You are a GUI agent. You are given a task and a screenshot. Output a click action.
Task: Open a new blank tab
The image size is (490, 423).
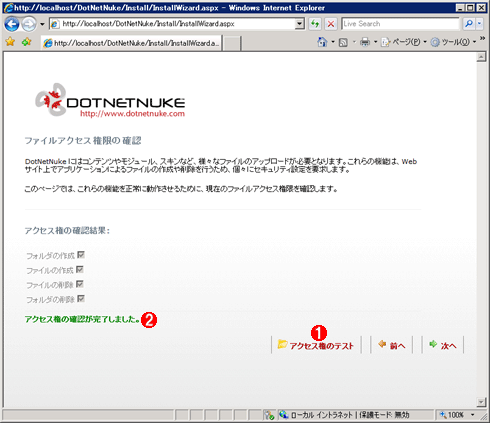(231, 43)
